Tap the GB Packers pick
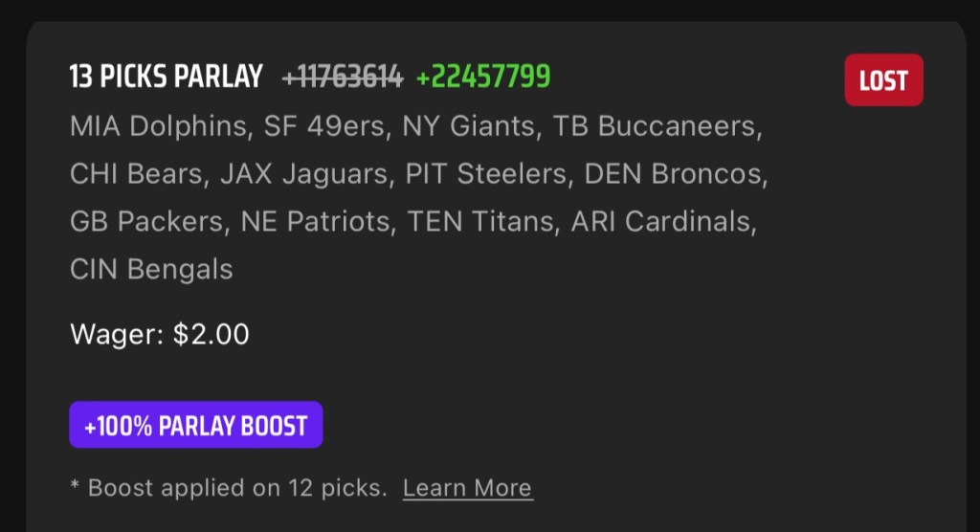Screen dimensions: 980x532 point(146,222)
